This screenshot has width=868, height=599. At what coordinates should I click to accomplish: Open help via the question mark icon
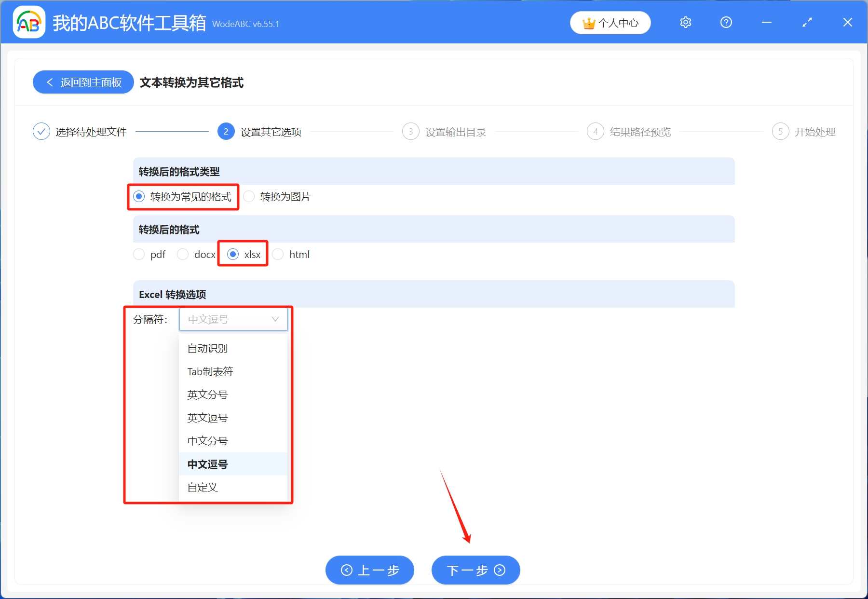tap(726, 22)
